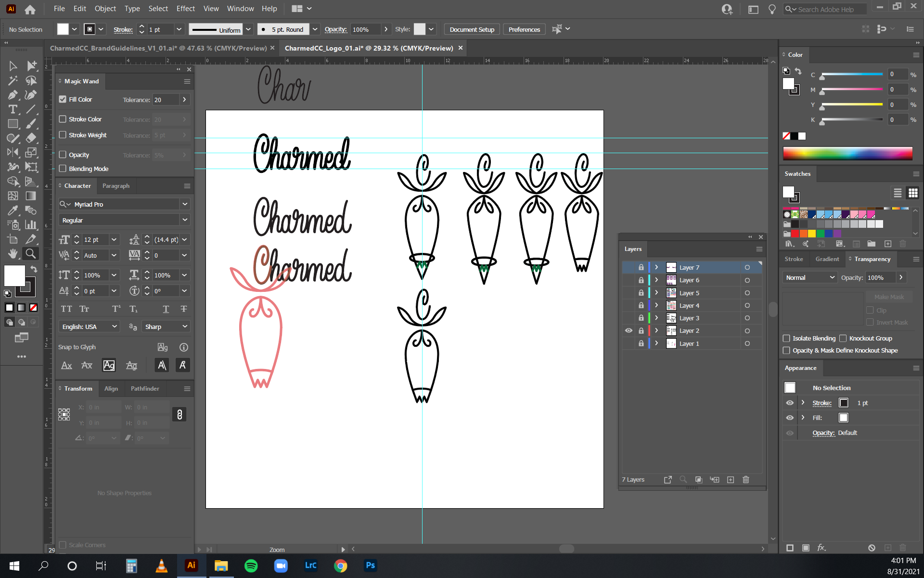The image size is (924, 578).
Task: Select the Magic Wand tool
Action: click(13, 80)
